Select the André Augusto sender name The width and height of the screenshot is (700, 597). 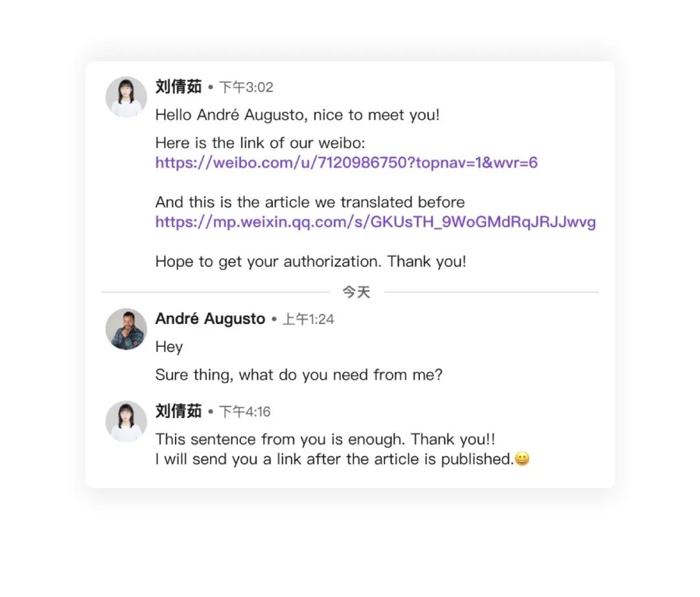click(210, 319)
